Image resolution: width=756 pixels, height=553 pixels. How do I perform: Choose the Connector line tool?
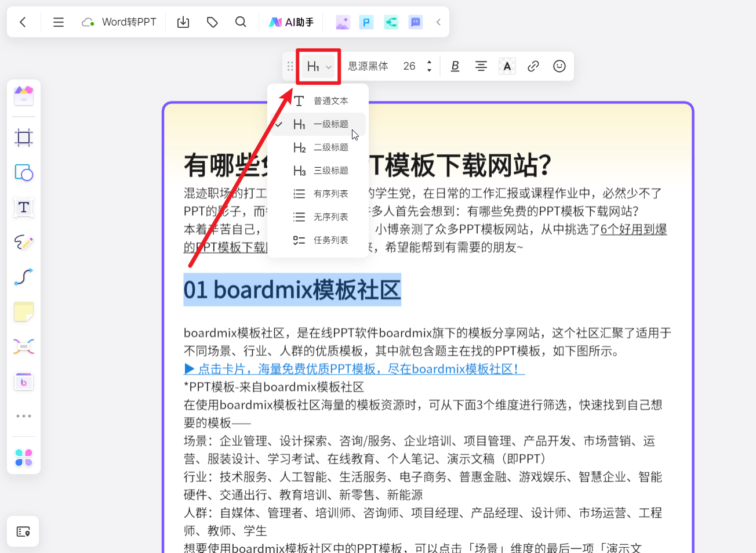tap(23, 277)
